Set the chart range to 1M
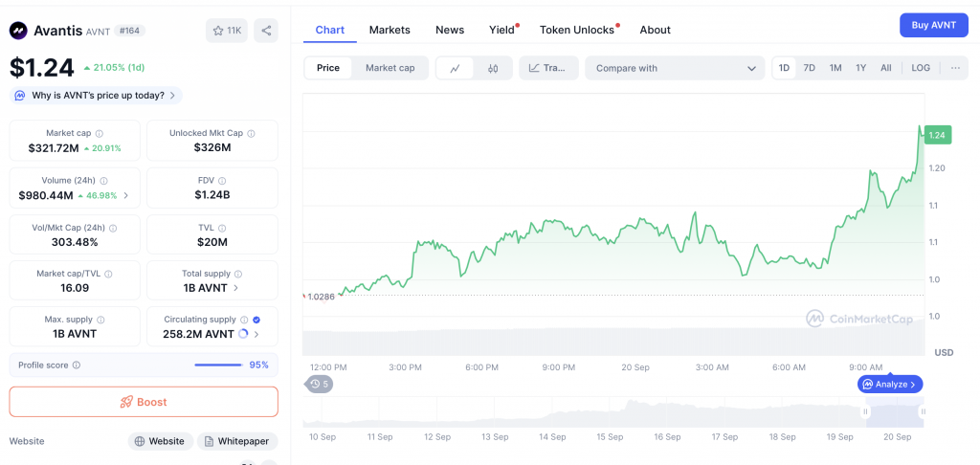Viewport: 980px width, 465px height. coord(835,68)
